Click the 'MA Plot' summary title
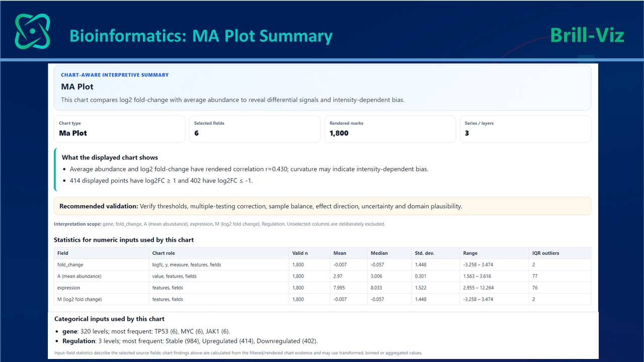 pyautogui.click(x=77, y=86)
